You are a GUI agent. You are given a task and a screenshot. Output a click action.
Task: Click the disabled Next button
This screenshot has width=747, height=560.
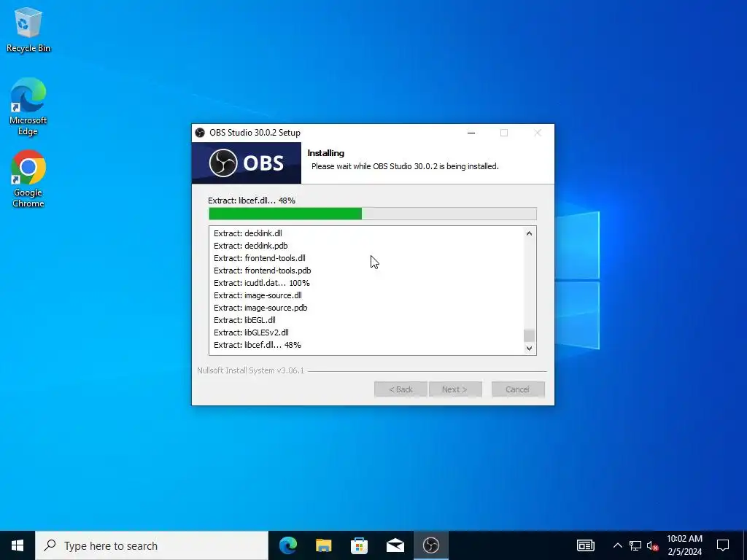point(455,389)
